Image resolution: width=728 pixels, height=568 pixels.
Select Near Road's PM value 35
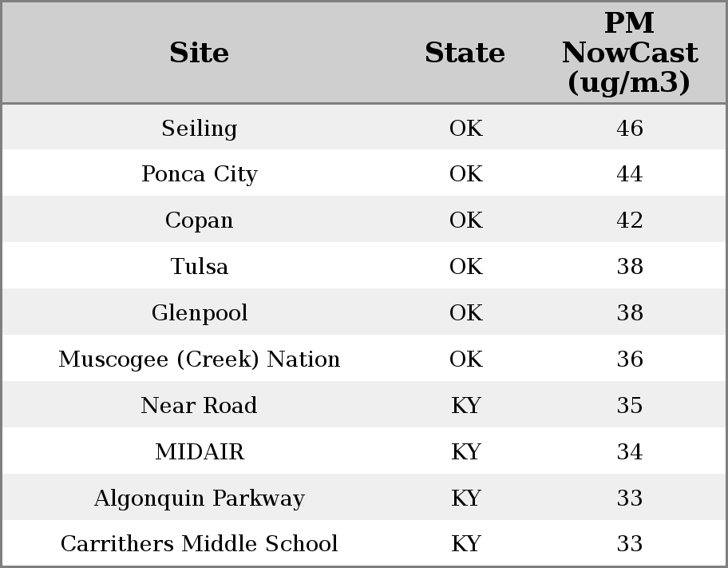[x=629, y=406]
